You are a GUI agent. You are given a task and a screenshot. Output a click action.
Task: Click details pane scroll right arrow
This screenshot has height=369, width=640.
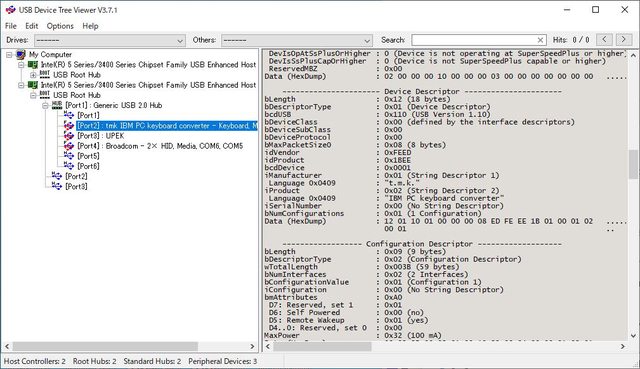pos(622,346)
